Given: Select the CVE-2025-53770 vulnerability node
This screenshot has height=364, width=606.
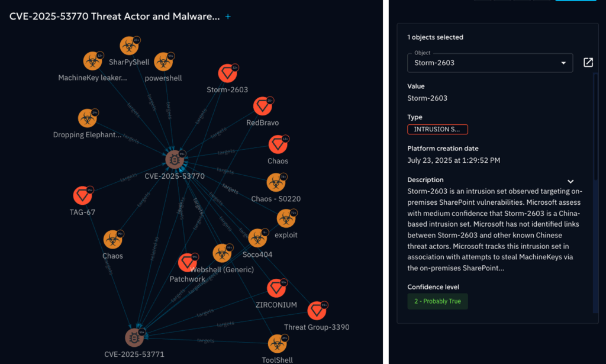Looking at the screenshot, I should 174,159.
